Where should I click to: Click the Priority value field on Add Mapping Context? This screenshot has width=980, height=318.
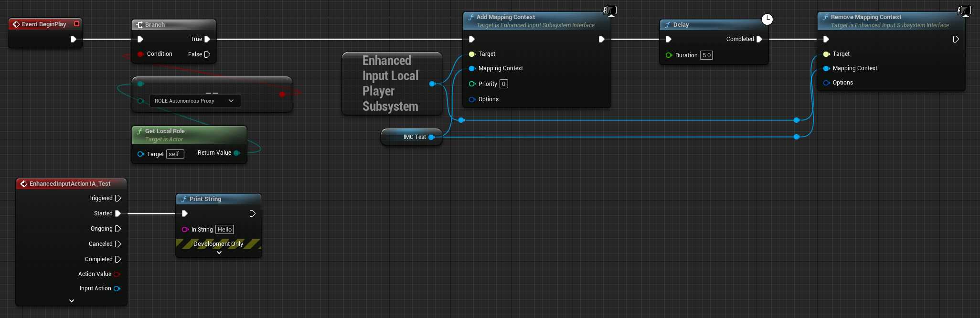503,84
